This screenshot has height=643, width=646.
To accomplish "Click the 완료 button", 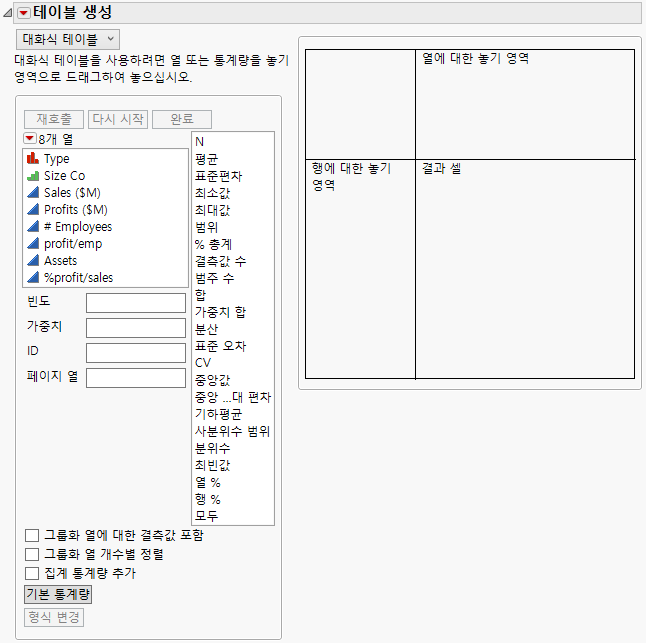I will pyautogui.click(x=182, y=119).
